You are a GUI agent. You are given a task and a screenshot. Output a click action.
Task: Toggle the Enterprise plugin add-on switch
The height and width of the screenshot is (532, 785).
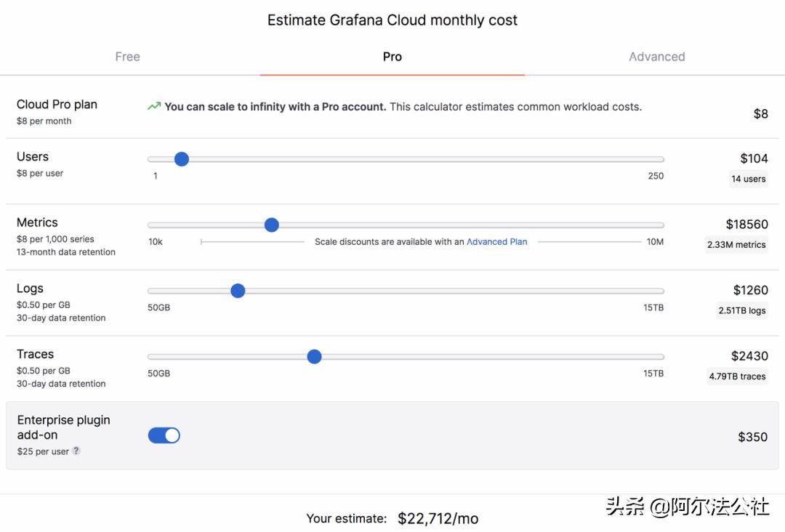pos(164,435)
